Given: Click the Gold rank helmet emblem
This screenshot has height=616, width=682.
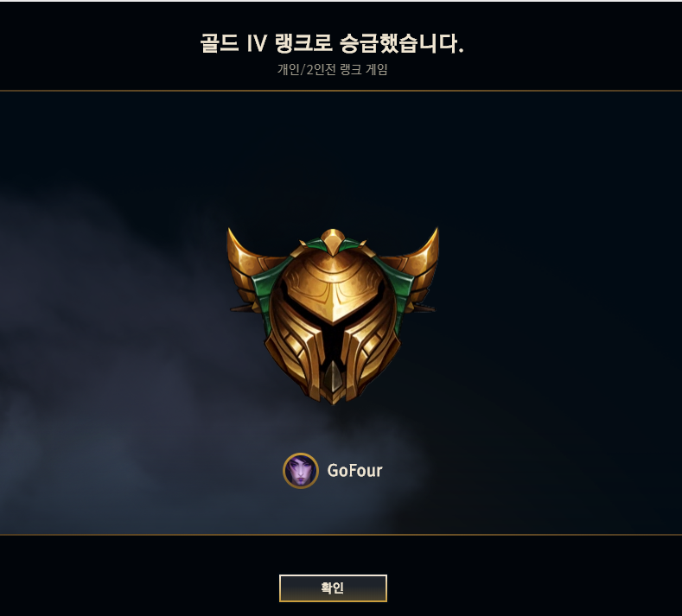Looking at the screenshot, I should (333, 316).
